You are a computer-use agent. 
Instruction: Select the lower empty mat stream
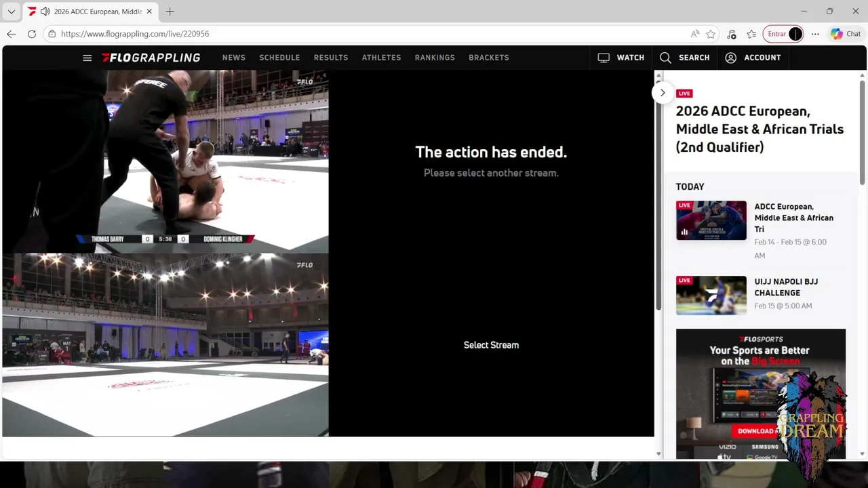[x=165, y=346]
